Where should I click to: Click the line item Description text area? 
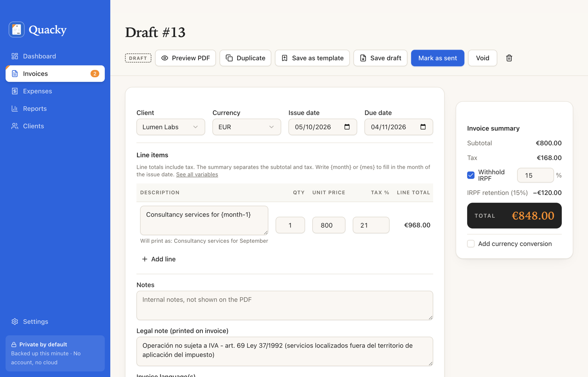coord(204,220)
